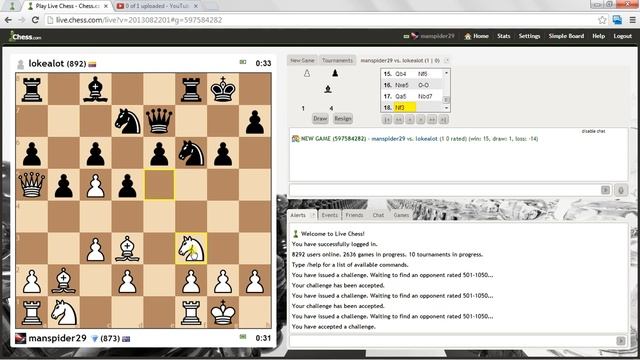Click the round button beside chat send
Viewport: 640px width, 360px height.
(621, 190)
